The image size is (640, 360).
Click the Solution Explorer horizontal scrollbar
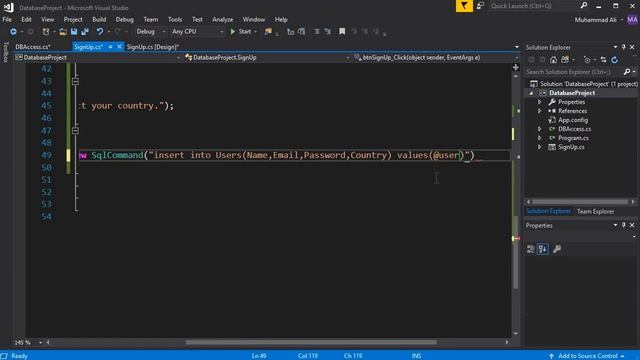tap(580, 202)
